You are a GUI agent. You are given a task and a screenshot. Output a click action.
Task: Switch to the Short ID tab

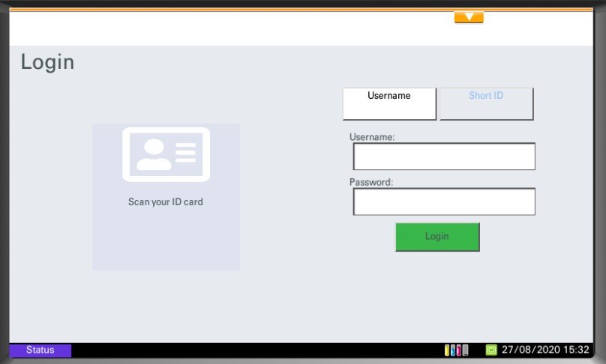point(486,103)
